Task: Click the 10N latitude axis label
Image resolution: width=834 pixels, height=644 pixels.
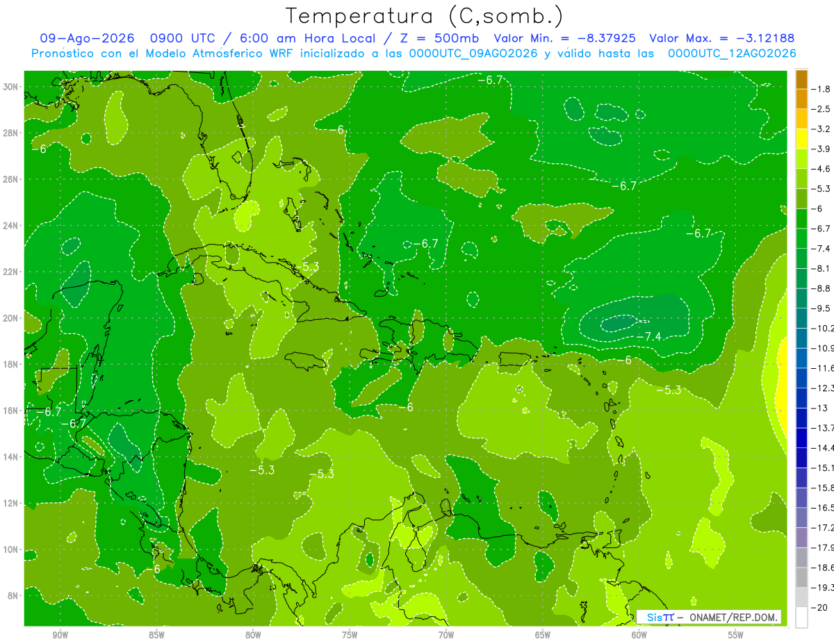Action: (12, 550)
